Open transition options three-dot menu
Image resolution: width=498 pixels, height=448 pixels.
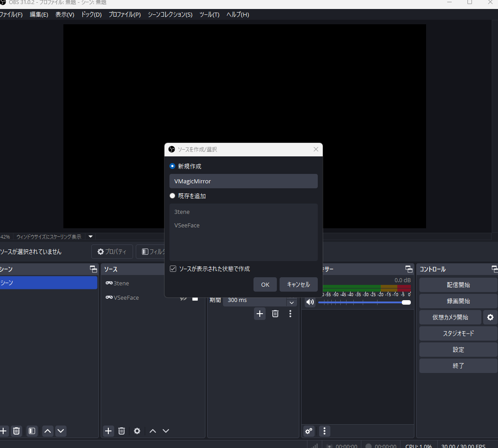pos(290,314)
